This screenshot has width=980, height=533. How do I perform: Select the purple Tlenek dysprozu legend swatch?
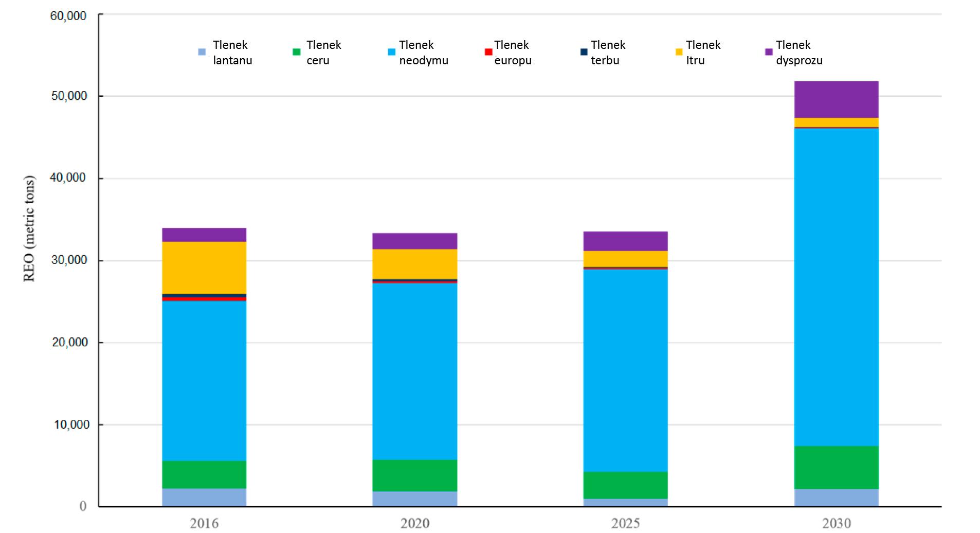tap(769, 52)
